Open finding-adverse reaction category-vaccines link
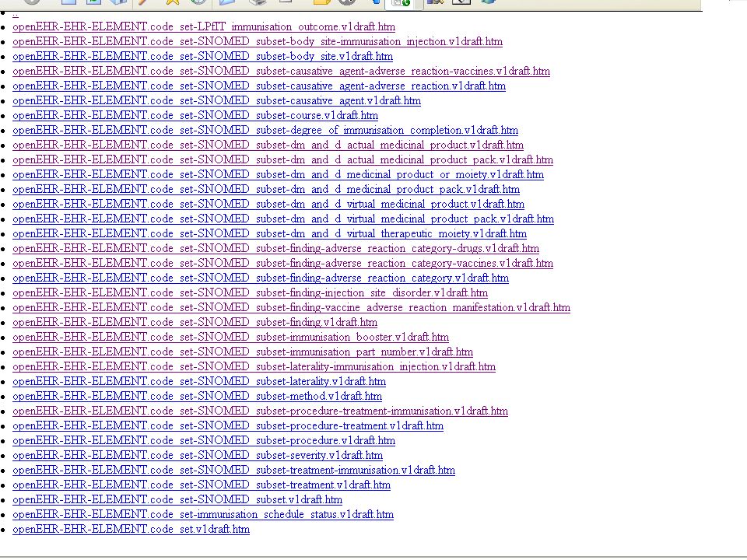Viewport: 747px width, 560px height. (x=283, y=263)
